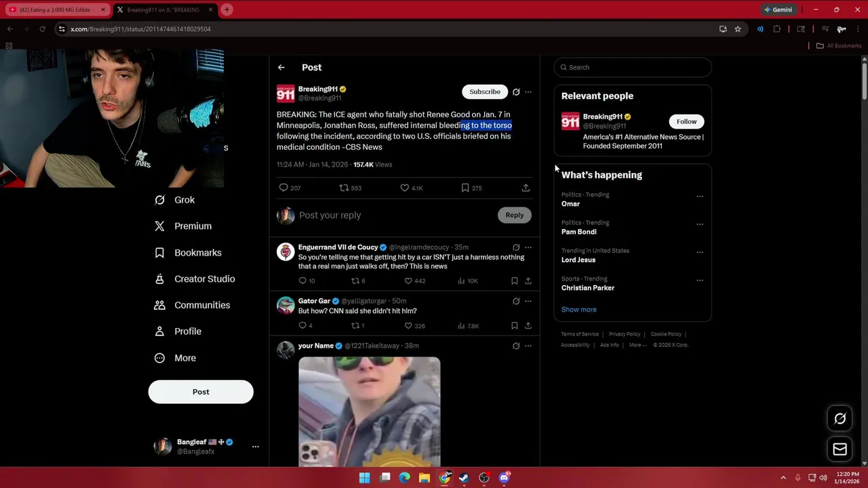Open Bangleaf account switcher menu dots
868x488 pixels.
pos(256,447)
